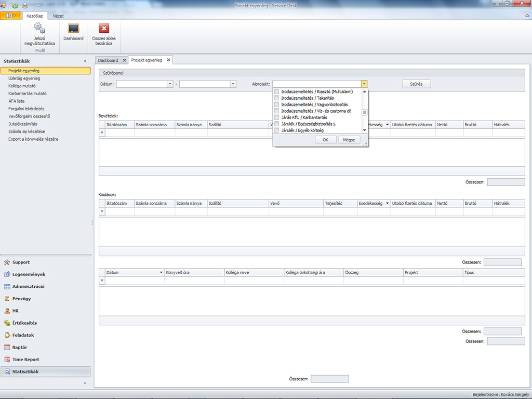Cancel Alprojekt selection with Mégse

[349, 140]
